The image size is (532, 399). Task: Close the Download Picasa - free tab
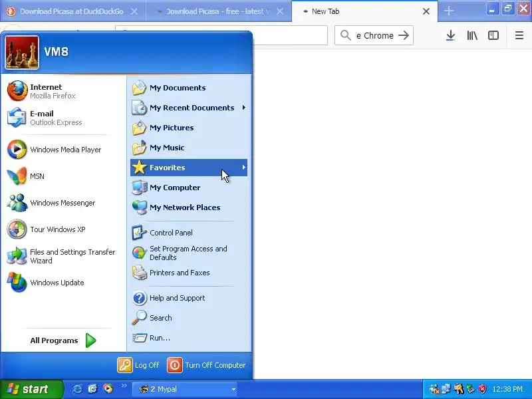click(280, 11)
